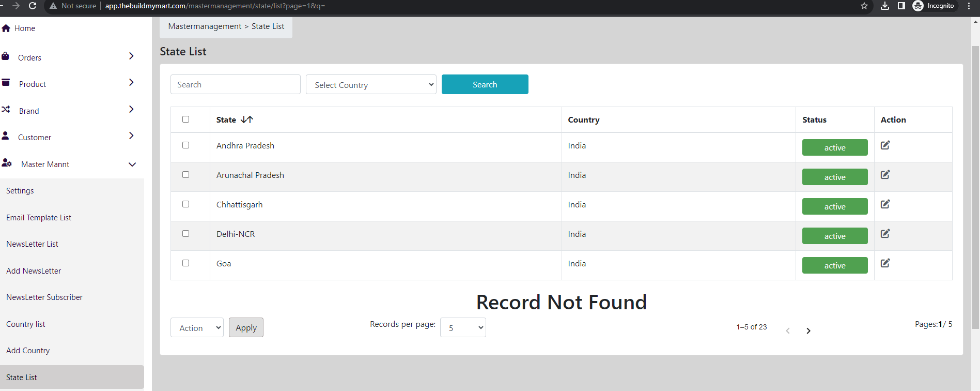
Task: Open the Chrome three-dot menu
Action: pyautogui.click(x=969, y=6)
